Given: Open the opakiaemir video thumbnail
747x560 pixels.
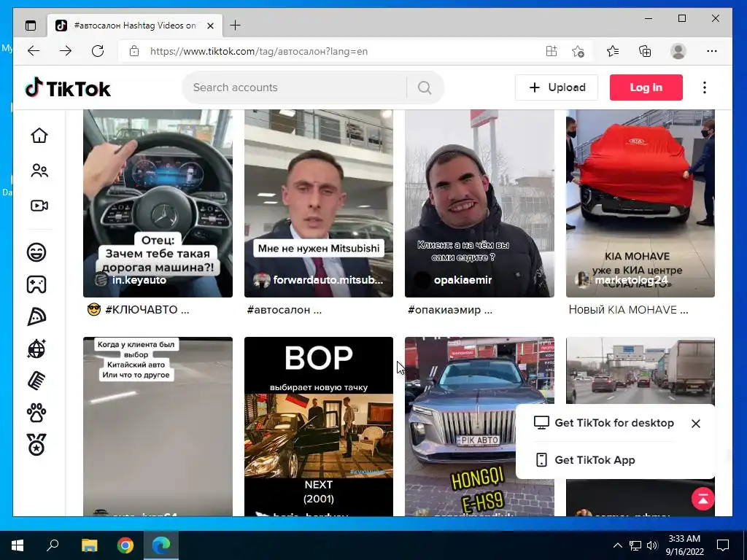Looking at the screenshot, I should [x=479, y=203].
